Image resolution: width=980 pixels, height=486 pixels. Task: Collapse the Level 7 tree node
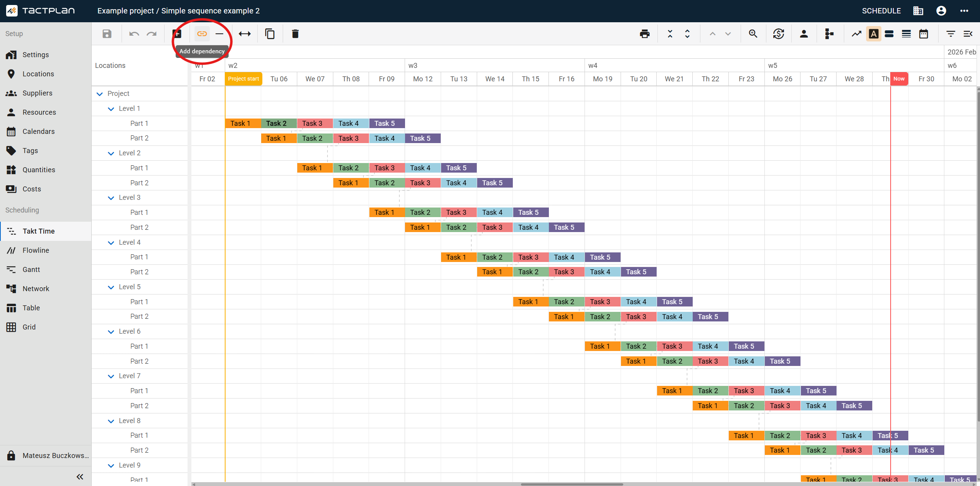point(111,376)
